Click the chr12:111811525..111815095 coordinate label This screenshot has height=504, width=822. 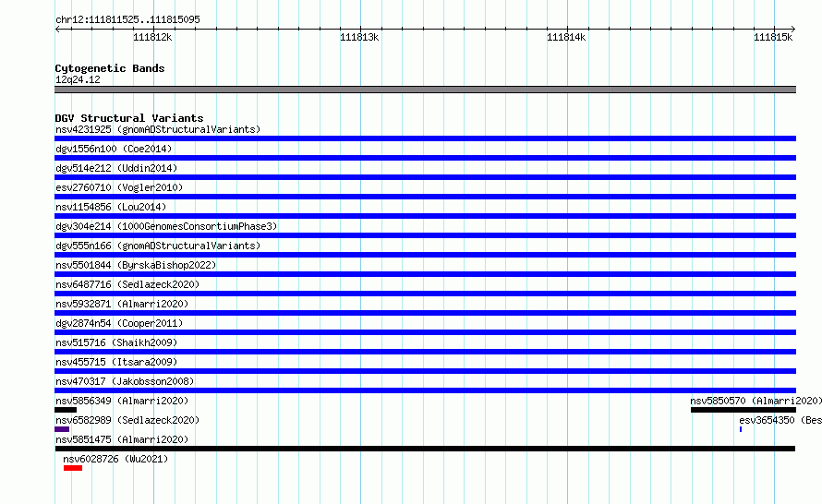[127, 19]
